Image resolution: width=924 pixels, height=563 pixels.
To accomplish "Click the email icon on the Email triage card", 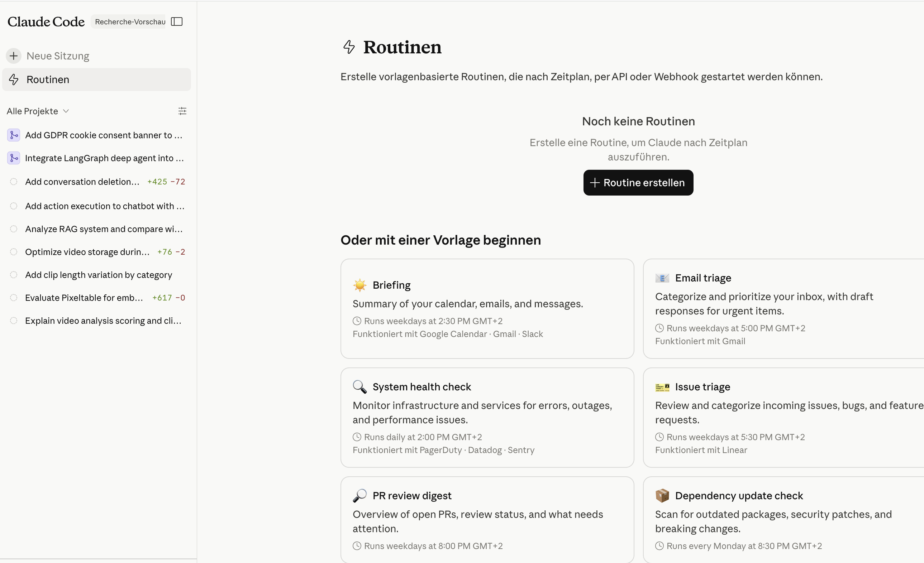I will pos(662,278).
